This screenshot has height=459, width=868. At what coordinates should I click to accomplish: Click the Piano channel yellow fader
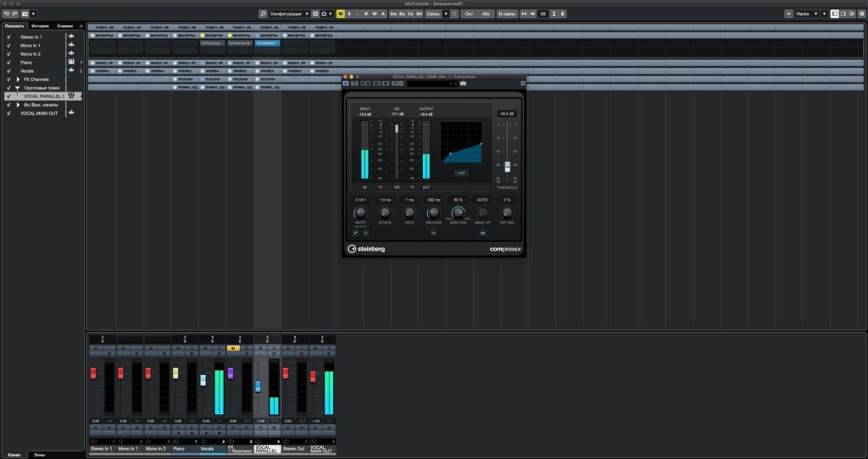175,373
